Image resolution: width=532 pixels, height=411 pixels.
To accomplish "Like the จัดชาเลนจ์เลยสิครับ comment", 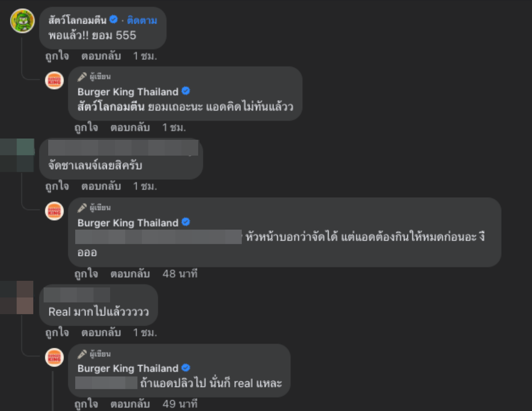I will tap(57, 186).
